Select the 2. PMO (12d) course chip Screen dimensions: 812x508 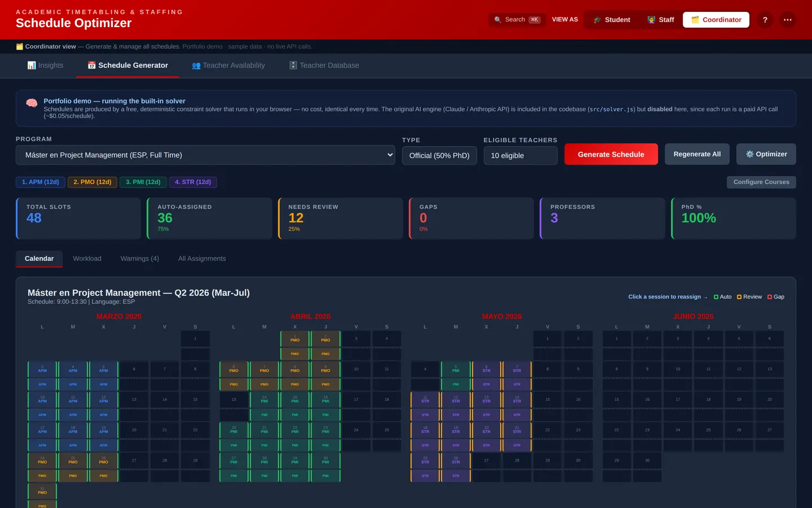point(92,182)
